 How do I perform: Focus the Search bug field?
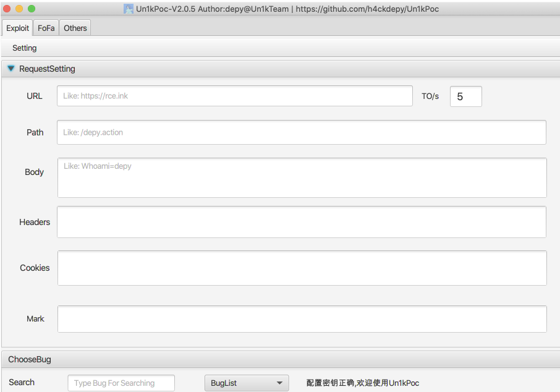(x=121, y=383)
